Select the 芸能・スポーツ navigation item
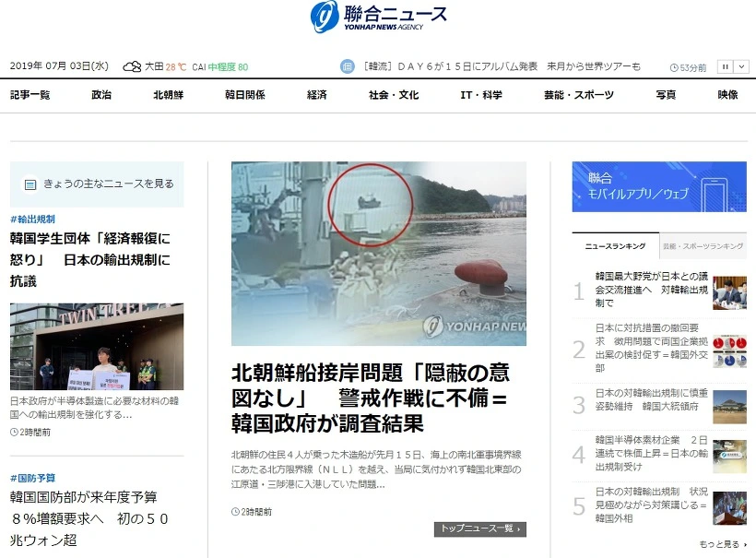 click(x=579, y=95)
